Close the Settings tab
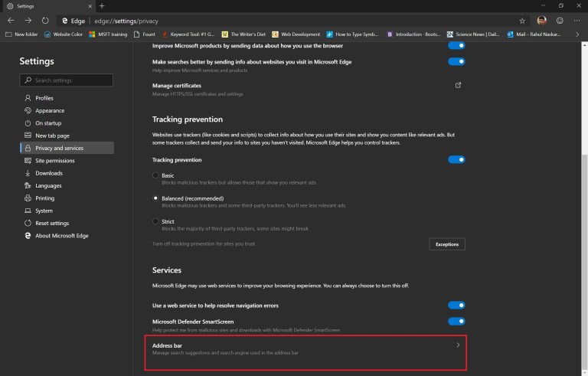The image size is (588, 376). tap(90, 6)
